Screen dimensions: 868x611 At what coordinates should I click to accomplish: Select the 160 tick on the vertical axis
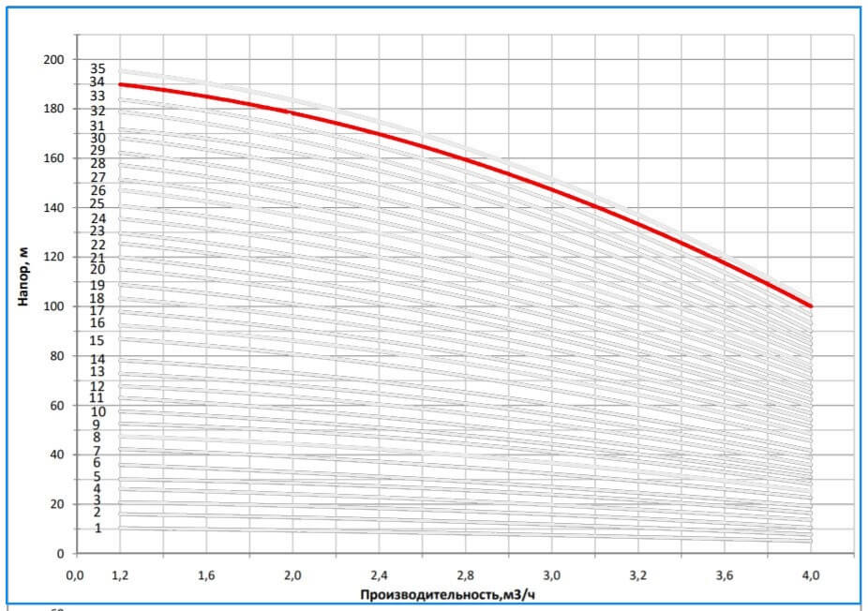pyautogui.click(x=54, y=158)
